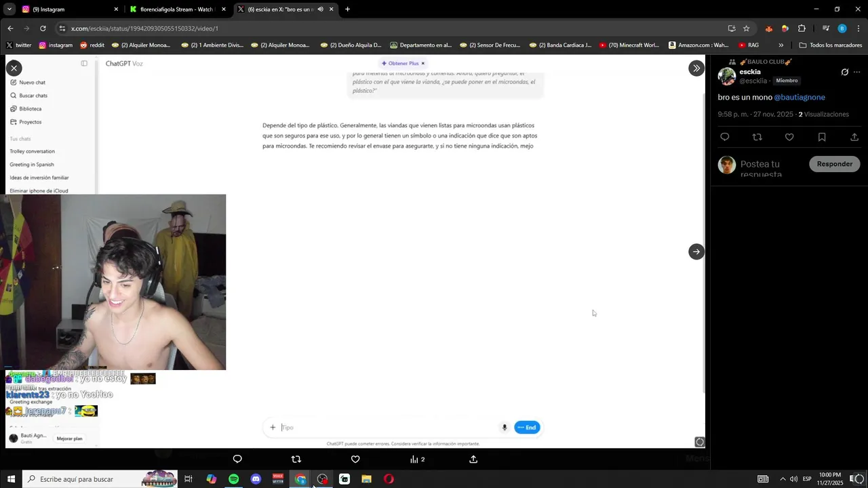Click the Windows taskbar search box
868x488 pixels.
[100, 479]
